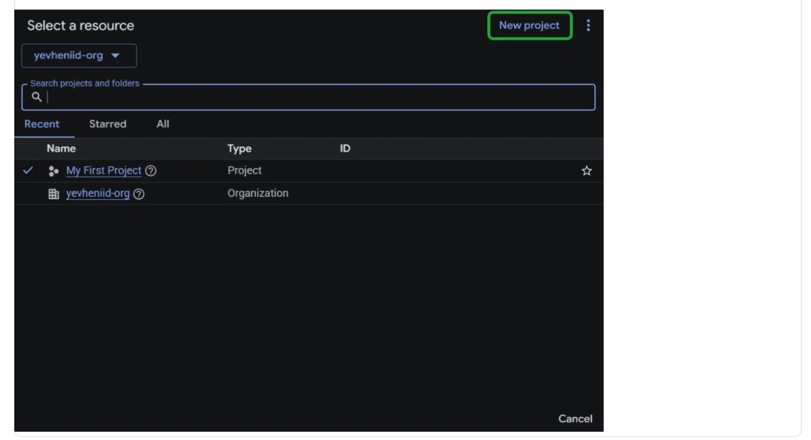This screenshot has height=440, width=811.
Task: Cancel the Select a resource dialog
Action: [x=575, y=419]
